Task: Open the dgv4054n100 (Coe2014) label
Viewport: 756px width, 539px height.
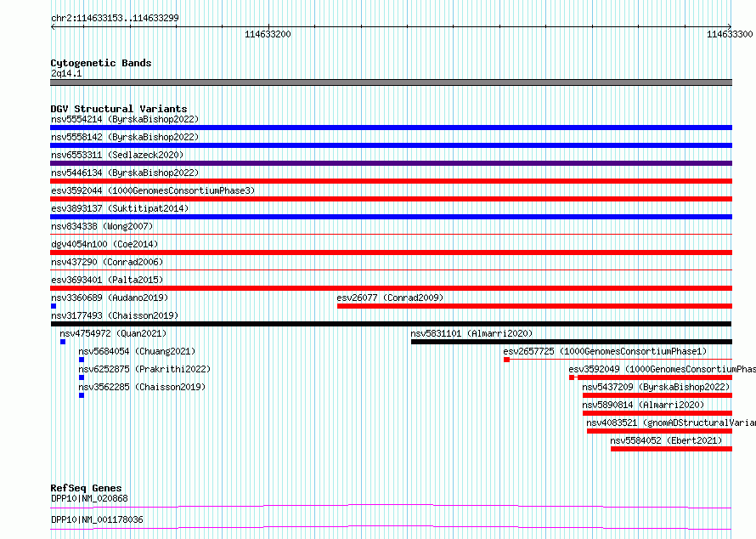Action: point(104,244)
